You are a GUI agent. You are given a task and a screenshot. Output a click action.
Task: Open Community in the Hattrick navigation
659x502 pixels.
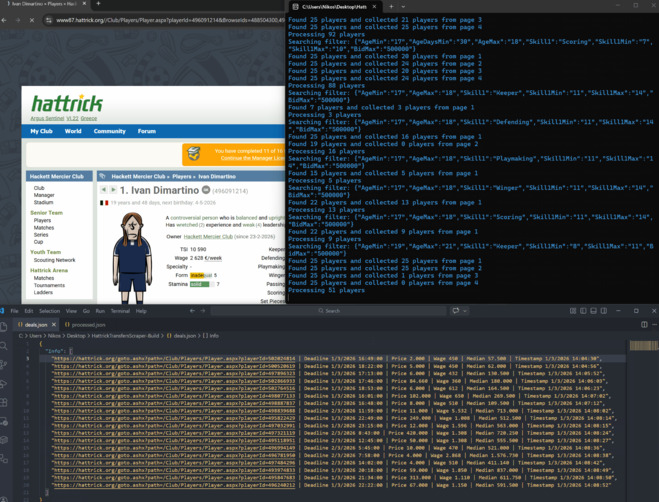(x=110, y=131)
